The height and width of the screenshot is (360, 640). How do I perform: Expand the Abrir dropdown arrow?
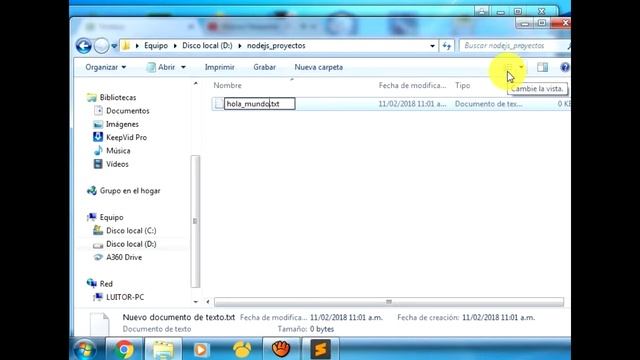click(183, 67)
